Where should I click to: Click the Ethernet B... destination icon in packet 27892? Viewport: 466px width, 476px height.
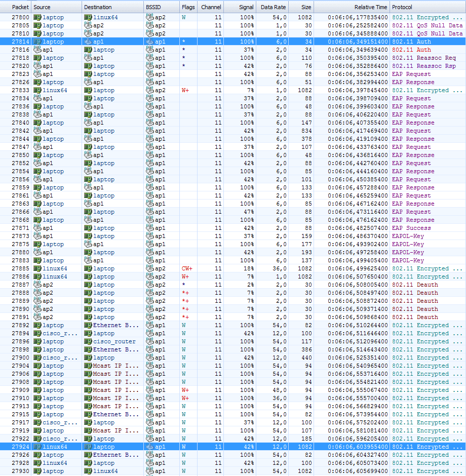click(x=88, y=325)
